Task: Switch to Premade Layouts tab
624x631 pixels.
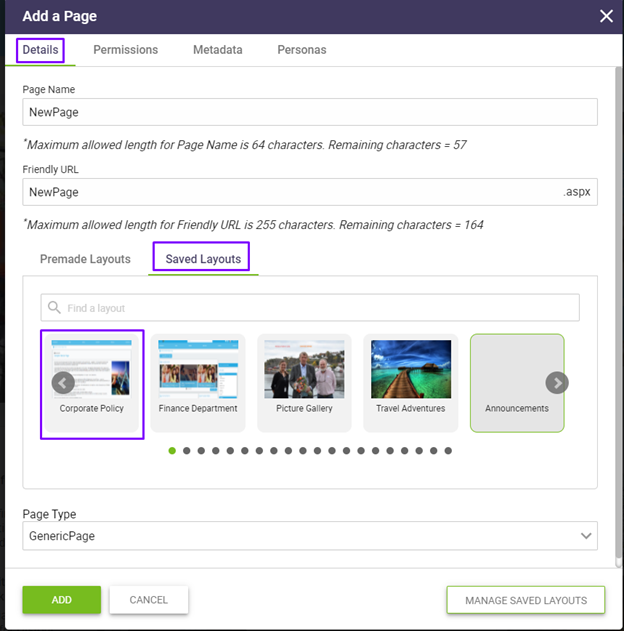Action: [x=85, y=259]
